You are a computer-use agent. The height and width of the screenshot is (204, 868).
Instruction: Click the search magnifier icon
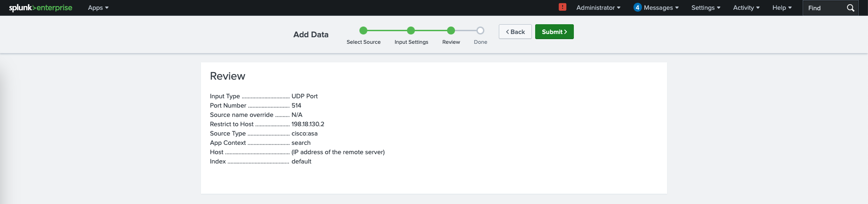(850, 8)
